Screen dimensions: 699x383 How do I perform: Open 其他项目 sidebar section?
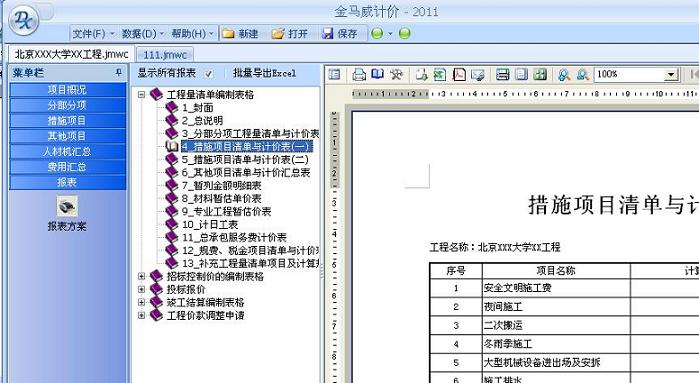coord(67,136)
